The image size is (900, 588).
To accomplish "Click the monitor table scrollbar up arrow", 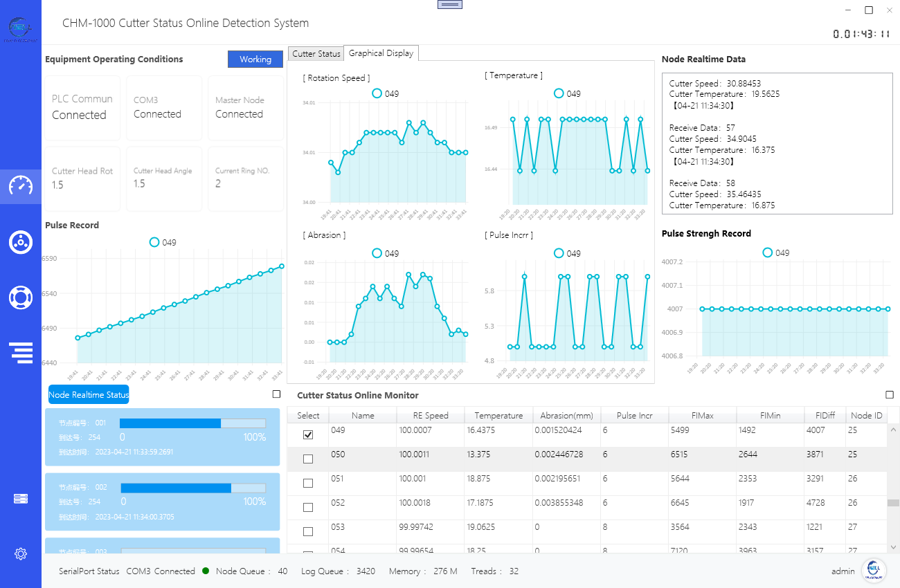I will point(894,430).
